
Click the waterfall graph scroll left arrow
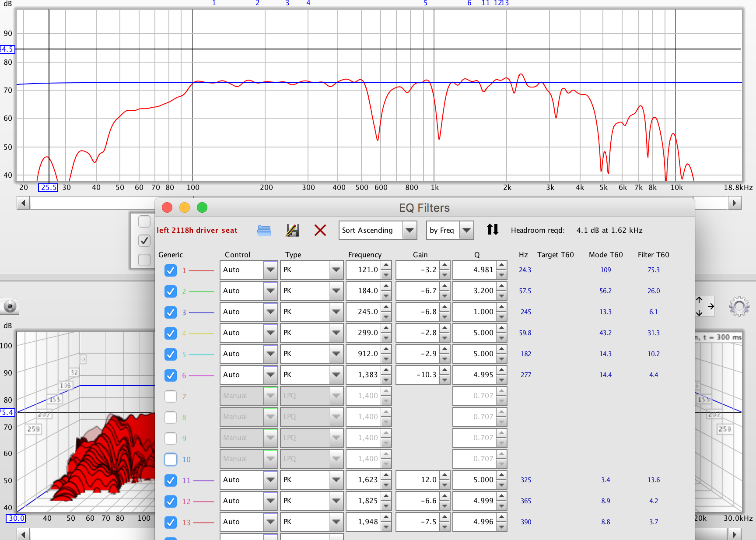tap(23, 534)
